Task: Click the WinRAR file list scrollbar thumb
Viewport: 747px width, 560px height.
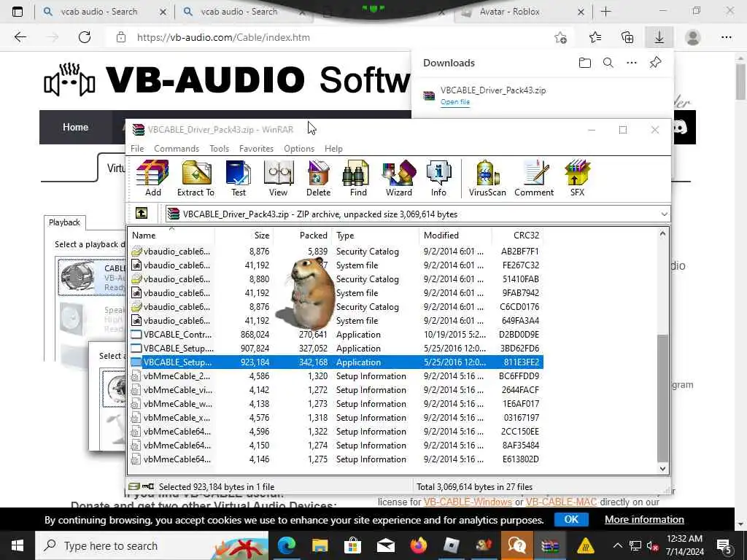Action: 662,398
